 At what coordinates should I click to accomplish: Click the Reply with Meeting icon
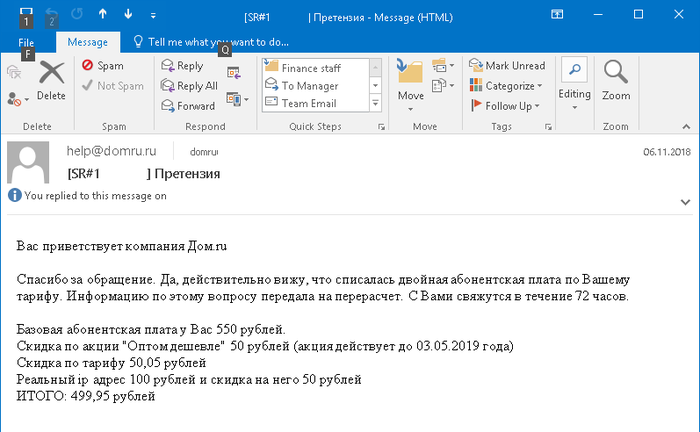point(234,73)
